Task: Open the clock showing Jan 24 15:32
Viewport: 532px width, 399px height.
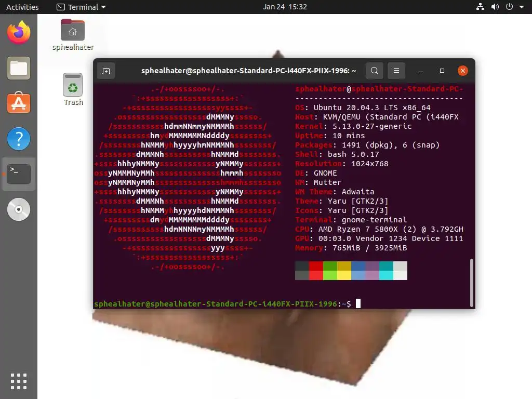Action: coord(285,7)
